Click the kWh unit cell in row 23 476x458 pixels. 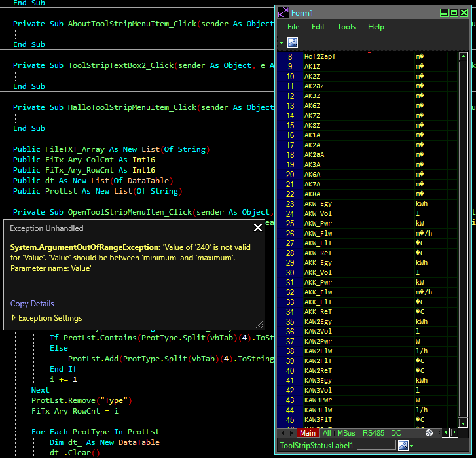(431, 204)
